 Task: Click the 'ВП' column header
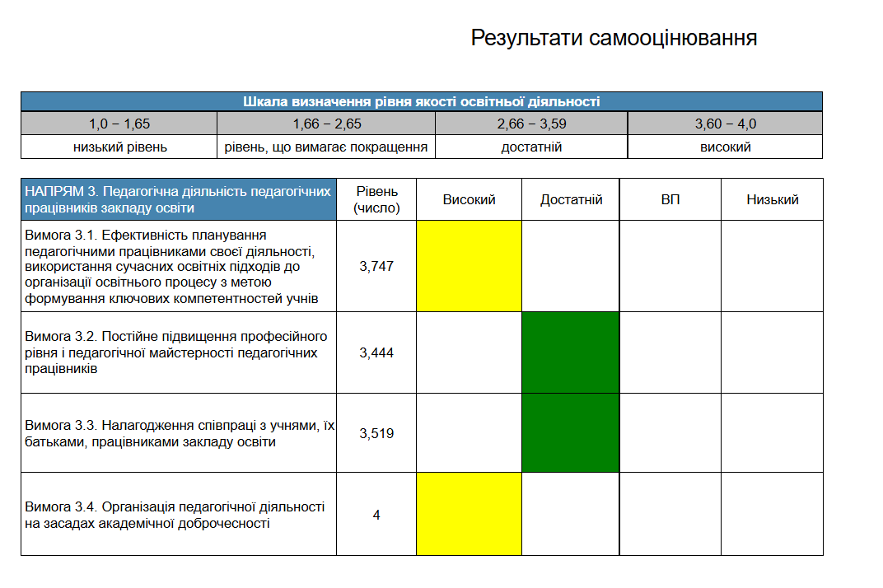(x=670, y=199)
